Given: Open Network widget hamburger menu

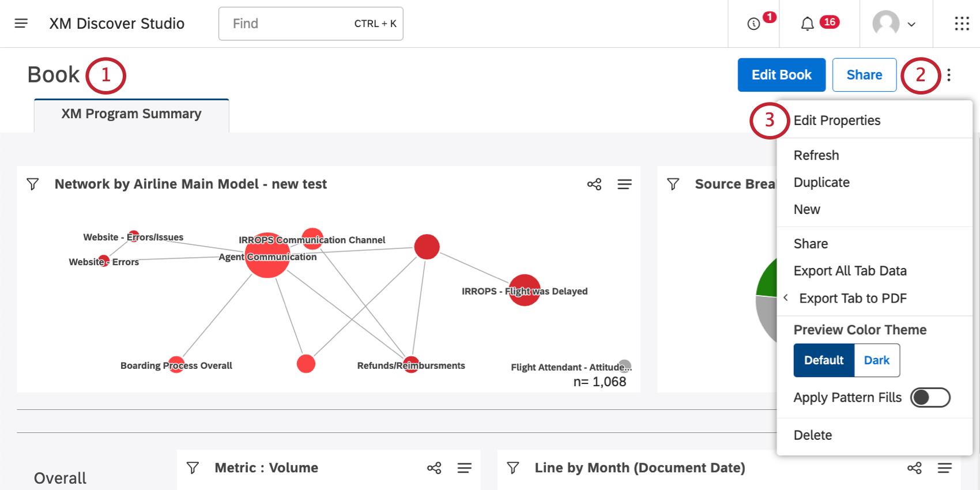Looking at the screenshot, I should tap(624, 184).
